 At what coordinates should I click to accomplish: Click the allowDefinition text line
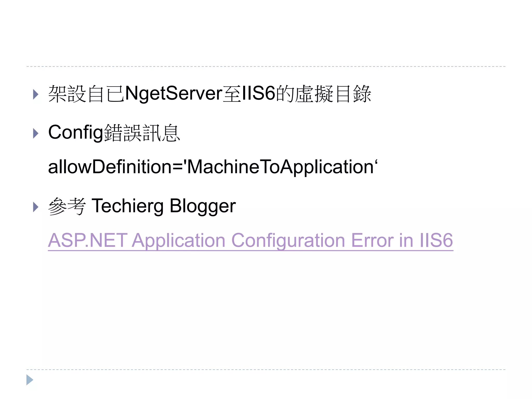pos(212,167)
